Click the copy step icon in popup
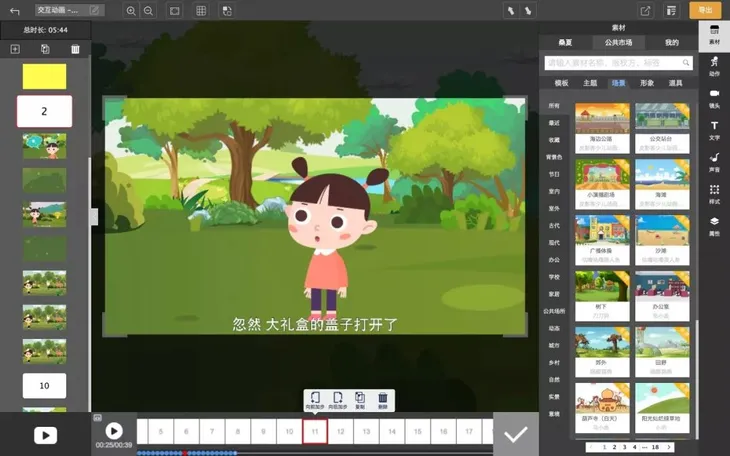730x456 pixels. 360,401
